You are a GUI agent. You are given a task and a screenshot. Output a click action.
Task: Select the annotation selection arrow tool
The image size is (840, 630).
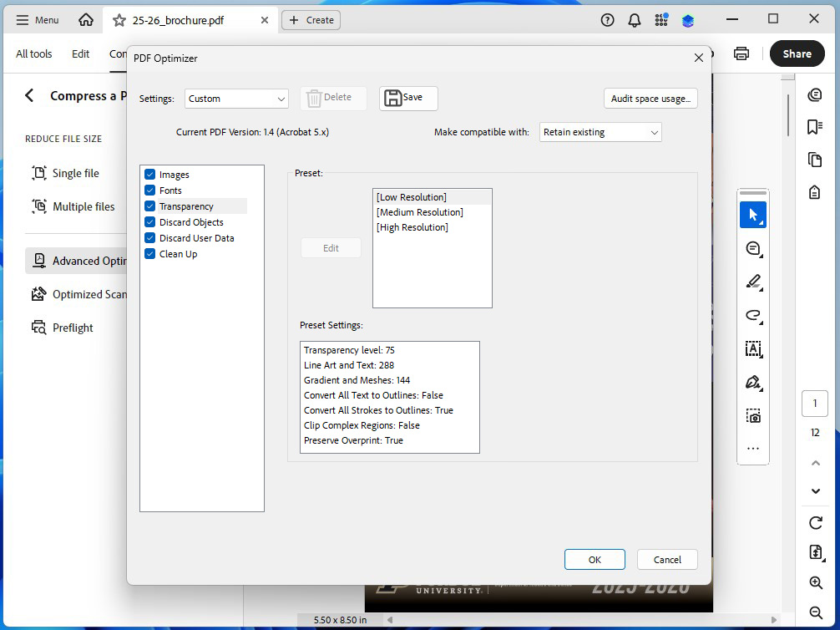[753, 215]
